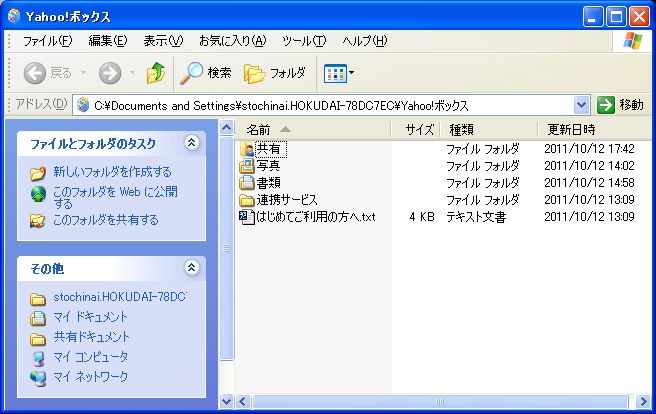Click the 4 KB size cell

point(422,217)
